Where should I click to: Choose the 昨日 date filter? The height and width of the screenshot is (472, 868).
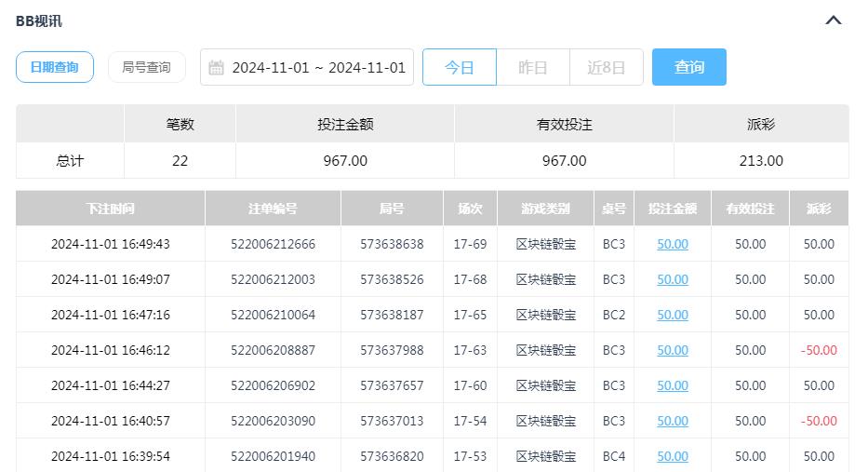pos(532,68)
